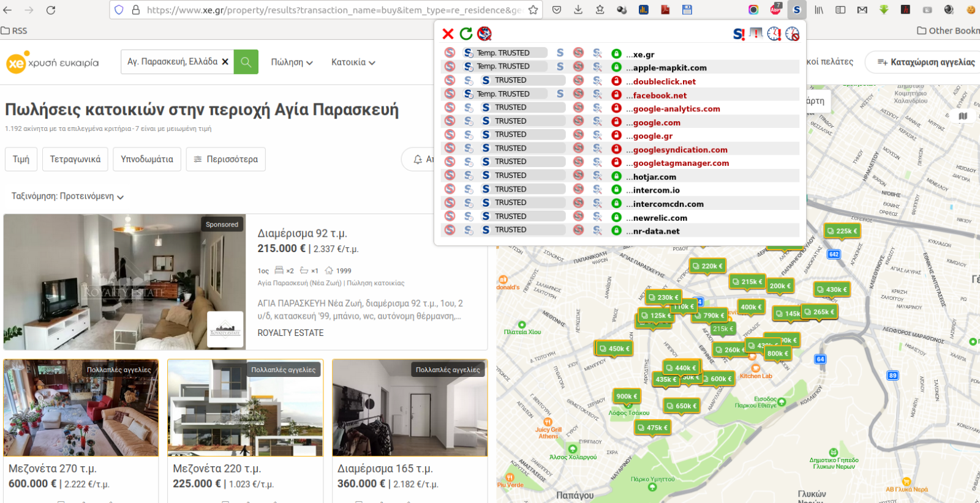Open the Πώληση dropdown
This screenshot has height=503, width=980.
click(x=292, y=62)
